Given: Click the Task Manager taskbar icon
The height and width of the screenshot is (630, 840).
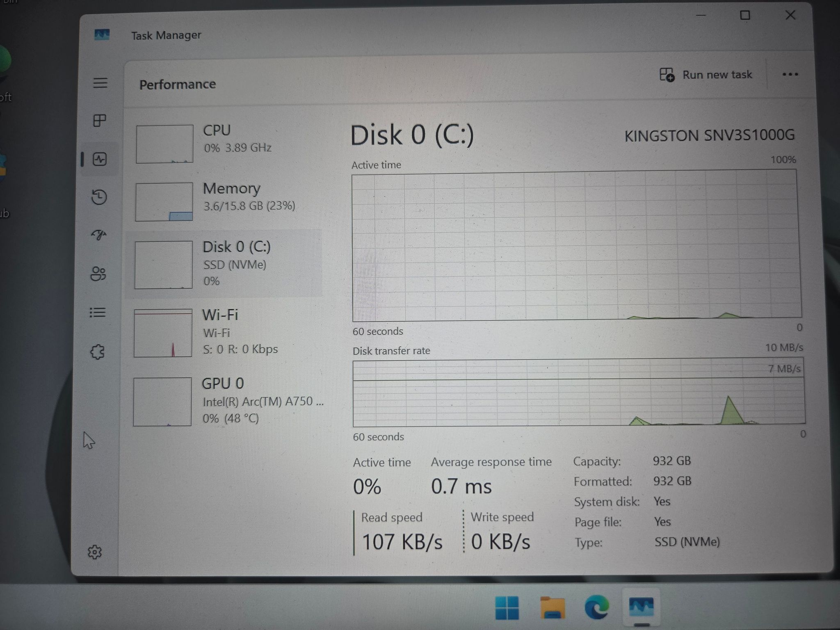Looking at the screenshot, I should pyautogui.click(x=641, y=607).
